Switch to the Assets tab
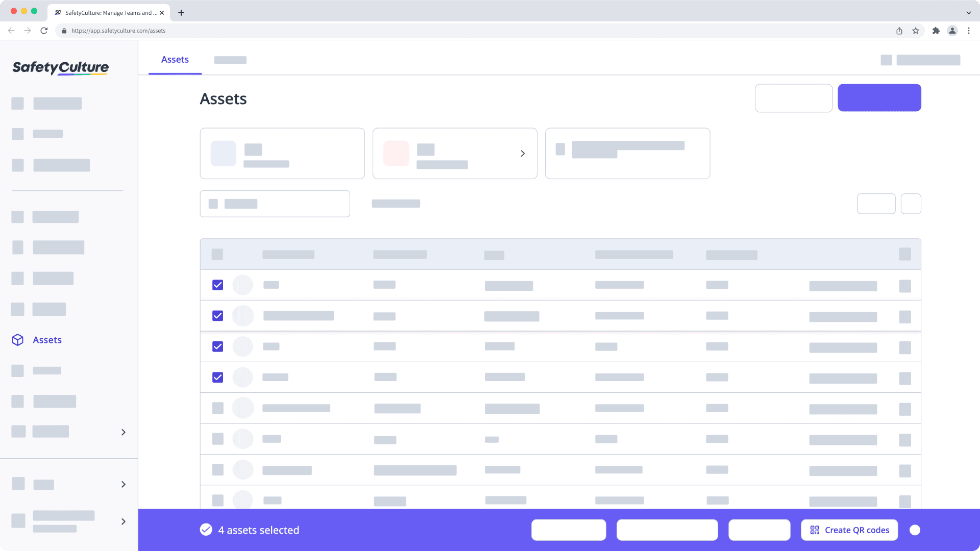The width and height of the screenshot is (980, 551). click(175, 60)
